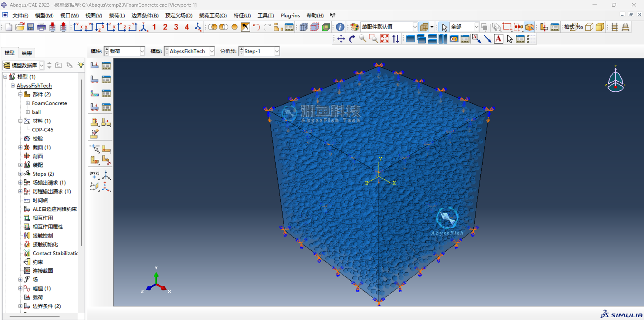Auto-fit the view to the viewport
Image resolution: width=644 pixels, height=320 pixels.
(x=385, y=39)
